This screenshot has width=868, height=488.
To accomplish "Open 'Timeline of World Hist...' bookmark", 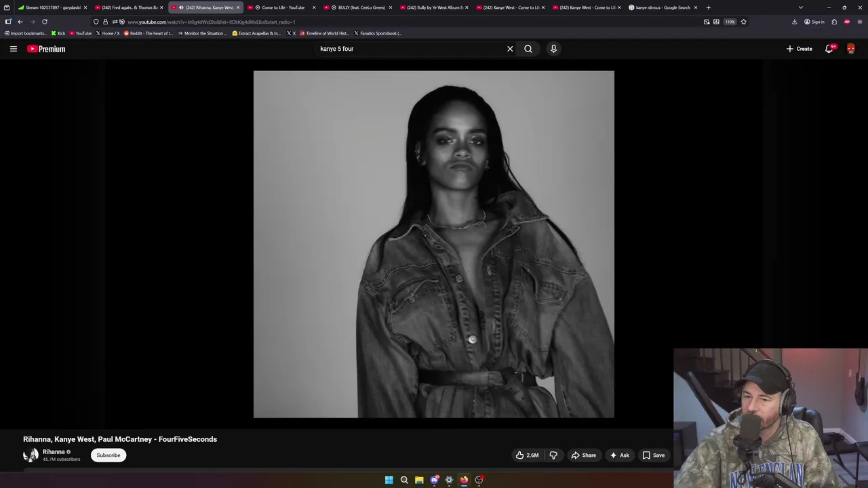I will tap(325, 33).
